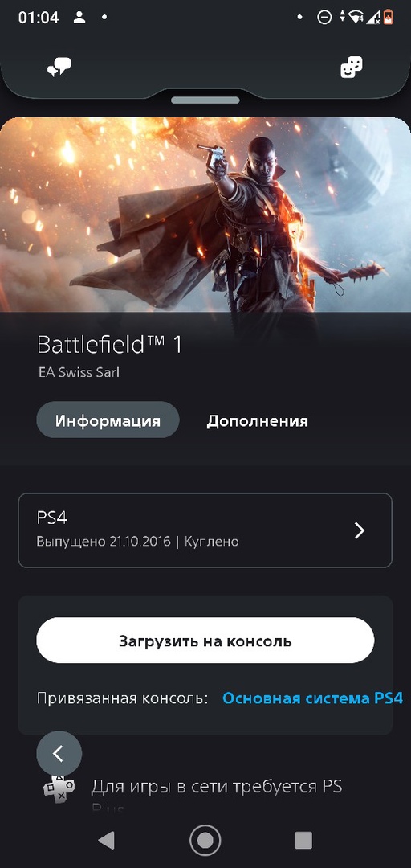Tap the round back arrow button
The image size is (411, 868).
point(59,753)
